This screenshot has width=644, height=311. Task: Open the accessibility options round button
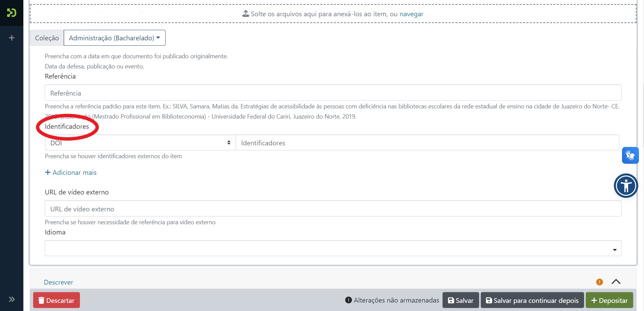(x=626, y=186)
